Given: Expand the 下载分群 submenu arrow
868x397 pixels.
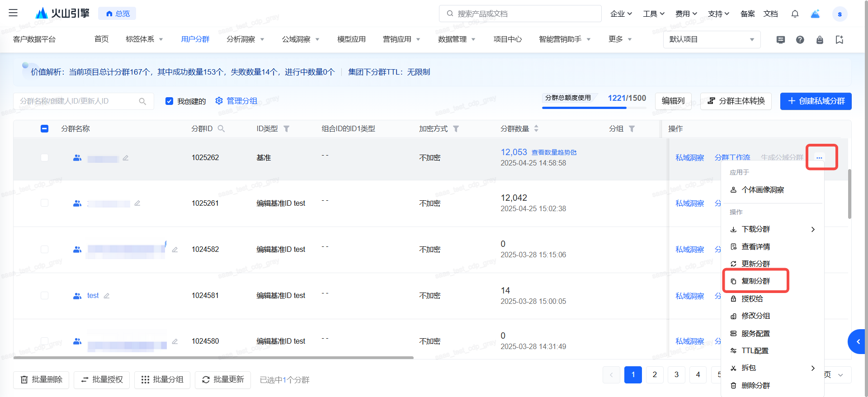Looking at the screenshot, I should (x=813, y=229).
